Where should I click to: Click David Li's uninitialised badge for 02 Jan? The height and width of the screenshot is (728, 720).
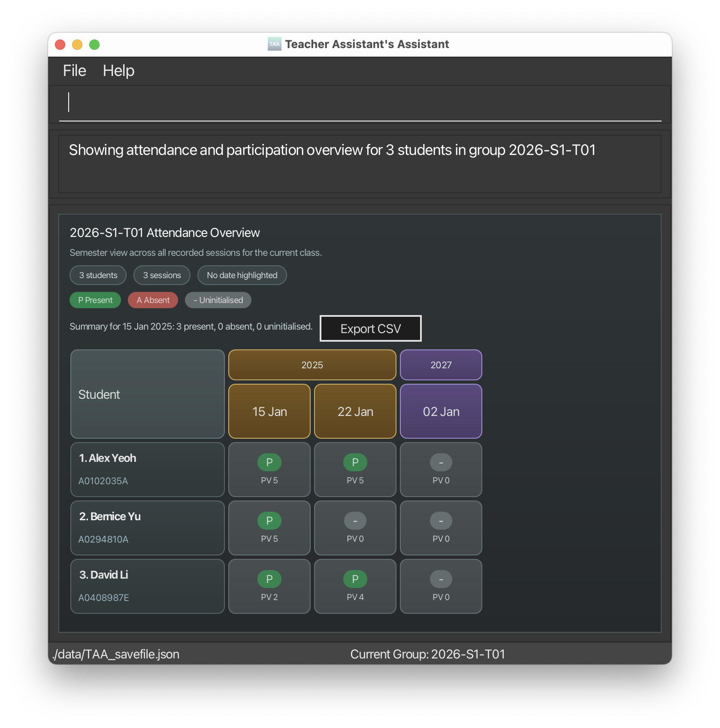(441, 579)
